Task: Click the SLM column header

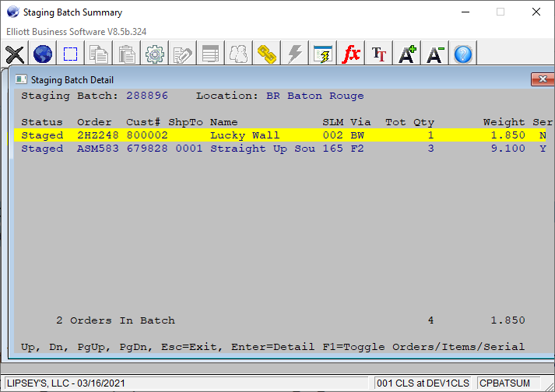Action: click(332, 122)
